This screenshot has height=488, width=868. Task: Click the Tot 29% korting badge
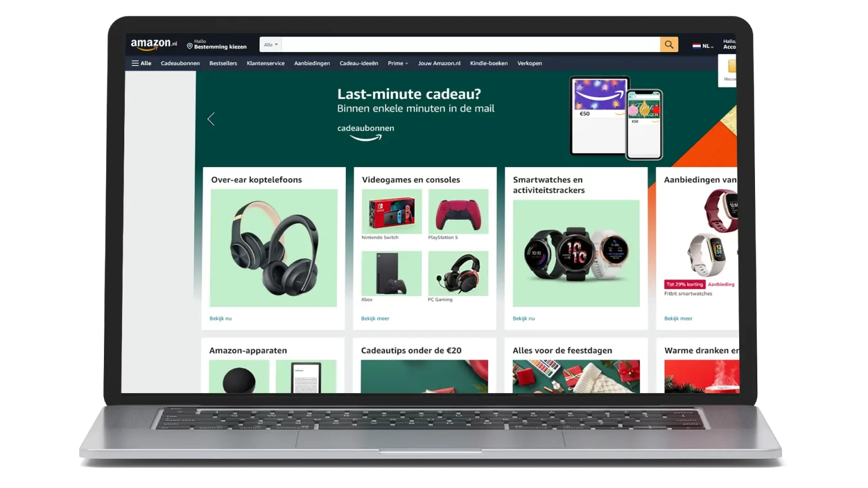(685, 285)
